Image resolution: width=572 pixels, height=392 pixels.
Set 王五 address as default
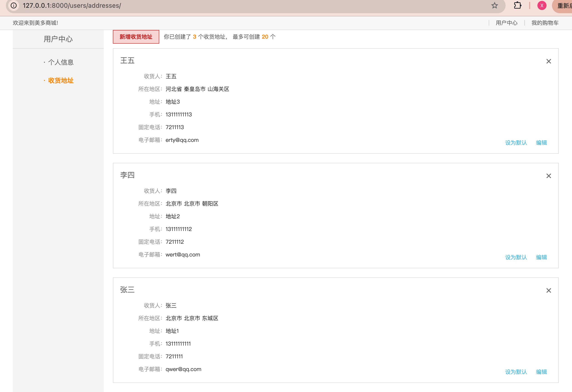(x=516, y=143)
